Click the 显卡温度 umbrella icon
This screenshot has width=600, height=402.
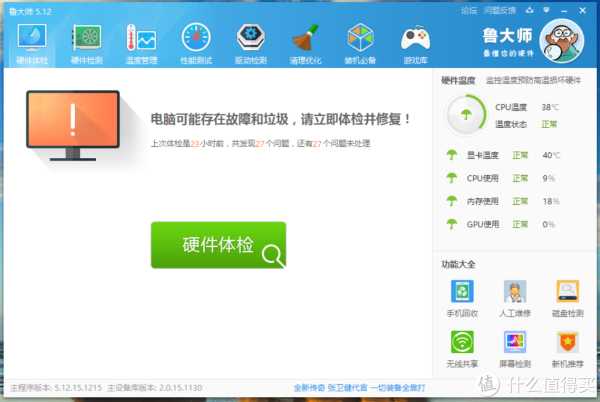(x=452, y=155)
